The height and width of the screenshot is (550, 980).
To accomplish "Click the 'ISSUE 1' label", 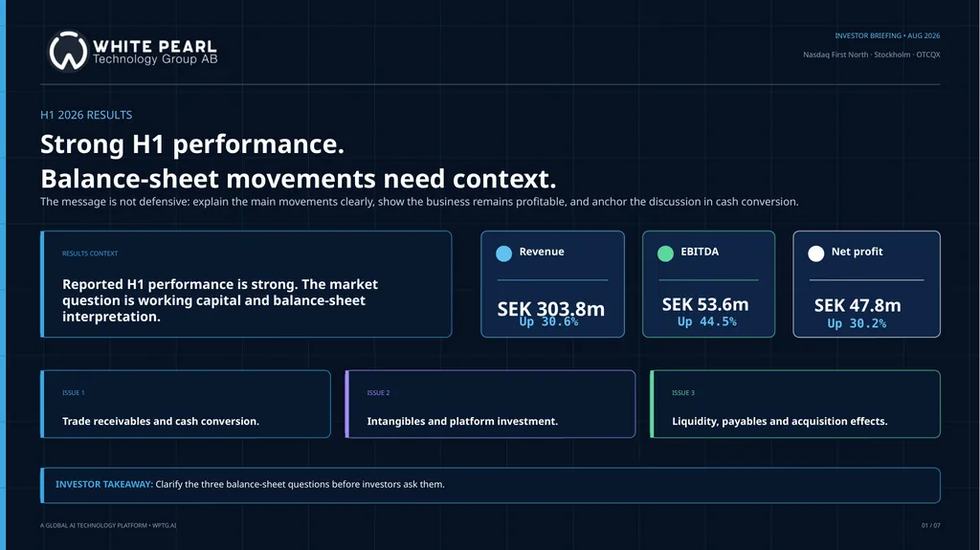I will [73, 392].
